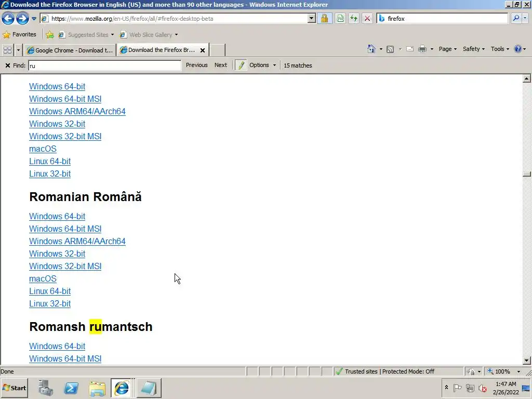The width and height of the screenshot is (532, 399).
Task: Open Suggested Sites favorites item
Action: [86, 35]
